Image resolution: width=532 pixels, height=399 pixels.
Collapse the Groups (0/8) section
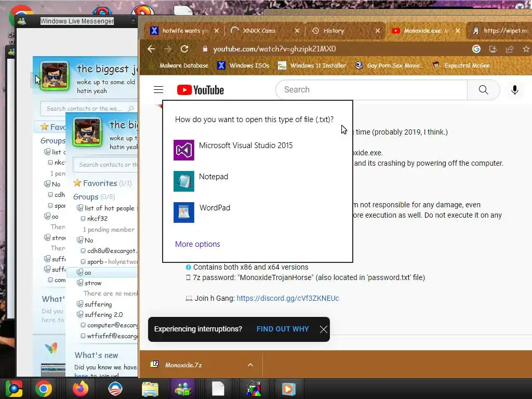[x=94, y=197]
